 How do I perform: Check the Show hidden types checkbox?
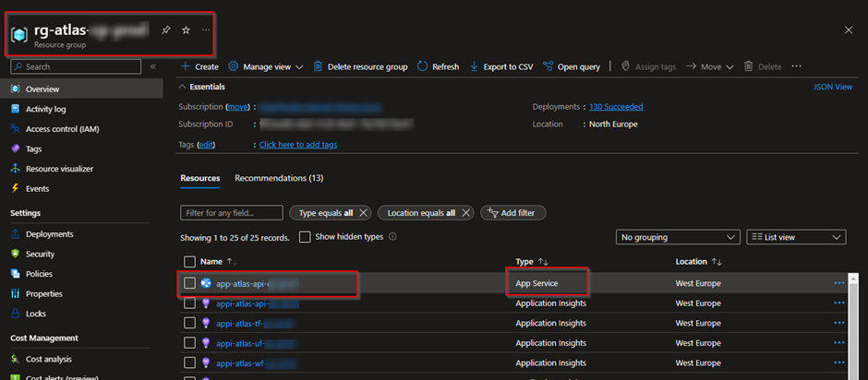tap(306, 237)
